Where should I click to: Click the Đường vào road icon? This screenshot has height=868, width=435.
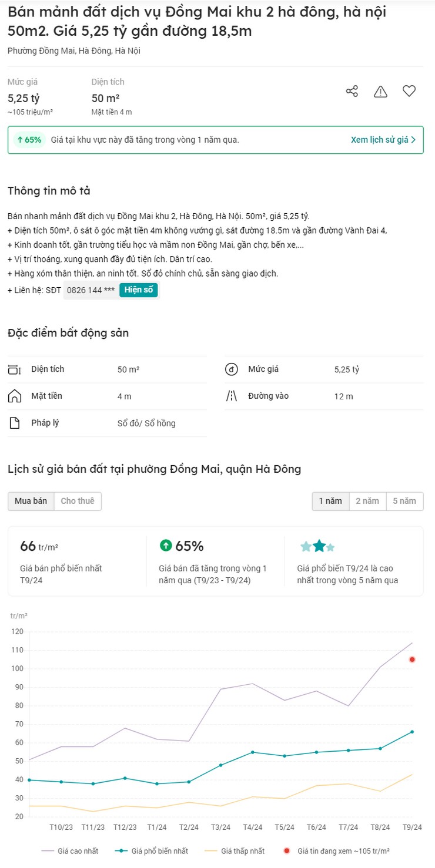click(x=231, y=396)
